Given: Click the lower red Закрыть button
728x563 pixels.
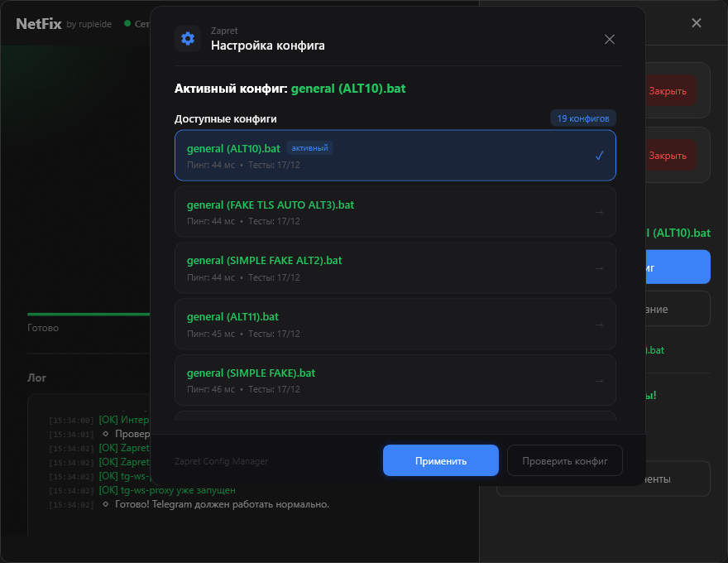Looking at the screenshot, I should point(670,156).
